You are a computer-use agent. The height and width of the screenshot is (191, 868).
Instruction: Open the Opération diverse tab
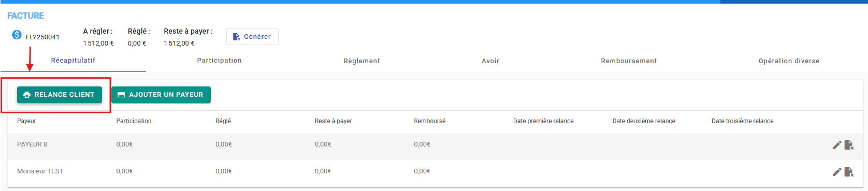789,61
